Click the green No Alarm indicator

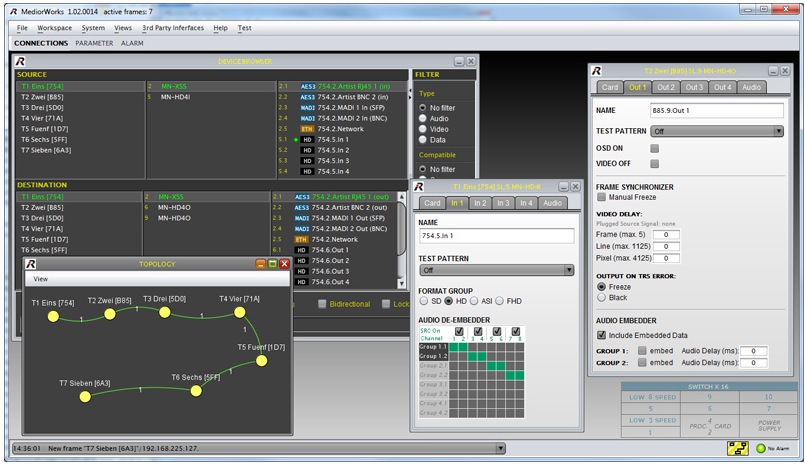761,449
